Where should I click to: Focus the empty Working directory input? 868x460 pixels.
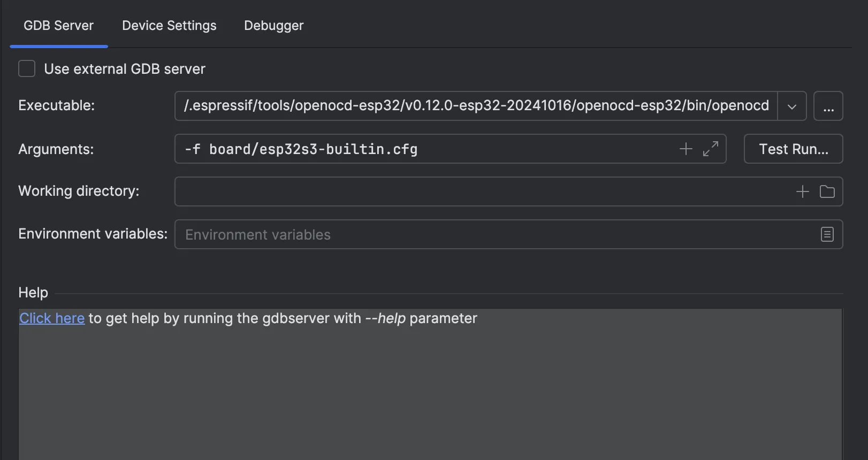point(482,191)
